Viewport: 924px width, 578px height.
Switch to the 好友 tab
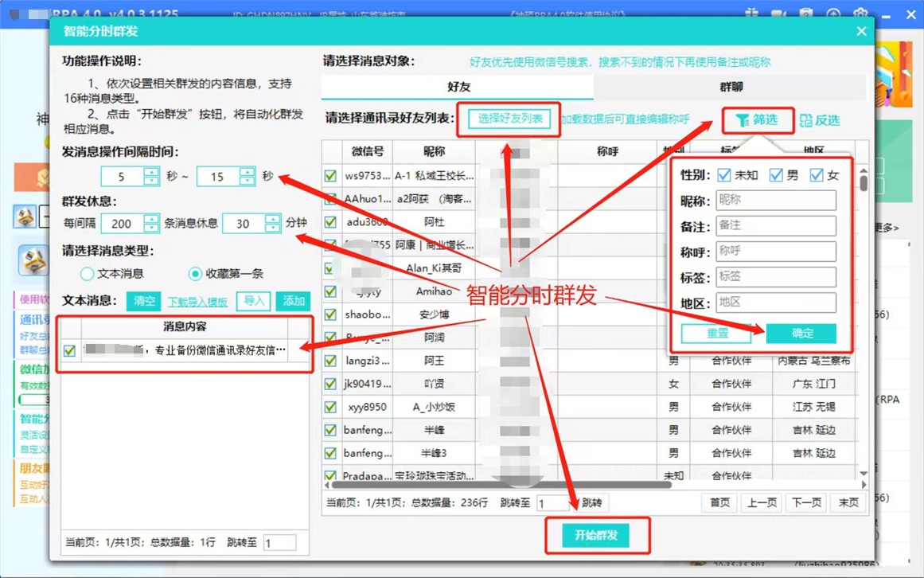pos(458,87)
